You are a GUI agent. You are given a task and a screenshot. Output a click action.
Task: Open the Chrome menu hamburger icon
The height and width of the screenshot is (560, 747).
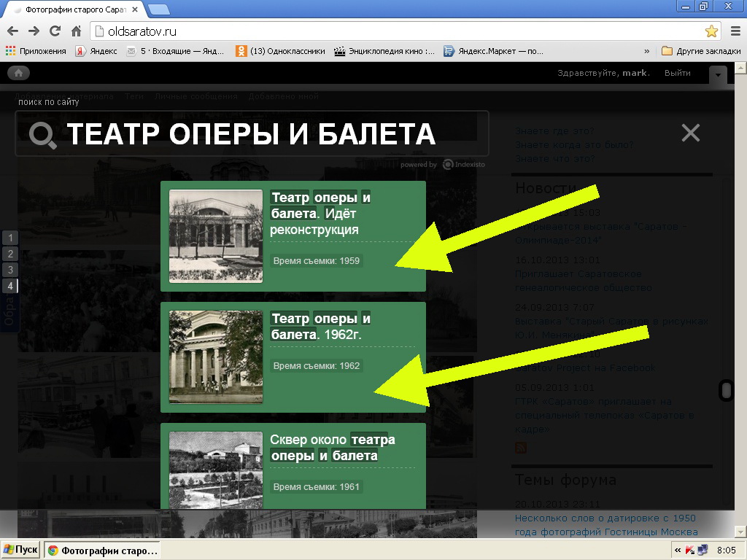click(735, 31)
